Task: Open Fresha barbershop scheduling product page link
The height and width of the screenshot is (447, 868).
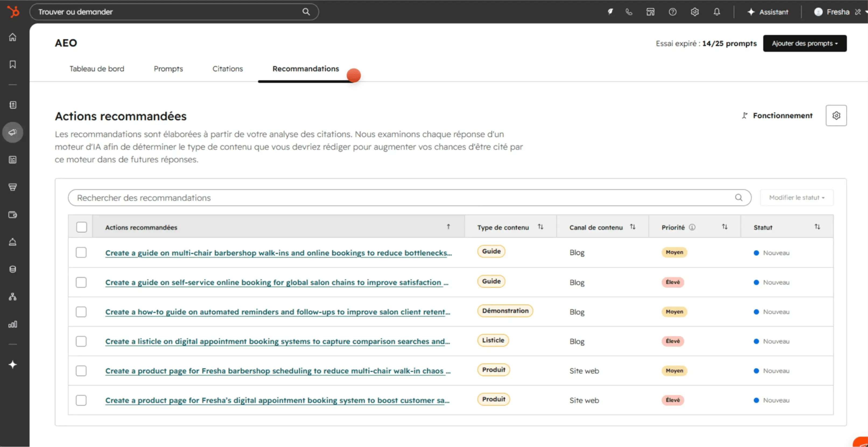Action: pos(278,371)
